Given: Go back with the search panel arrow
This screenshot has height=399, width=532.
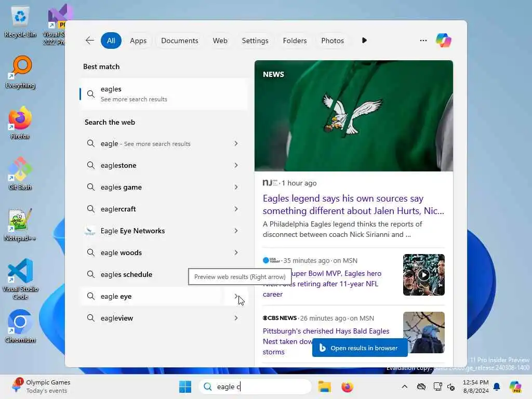Looking at the screenshot, I should pyautogui.click(x=89, y=41).
